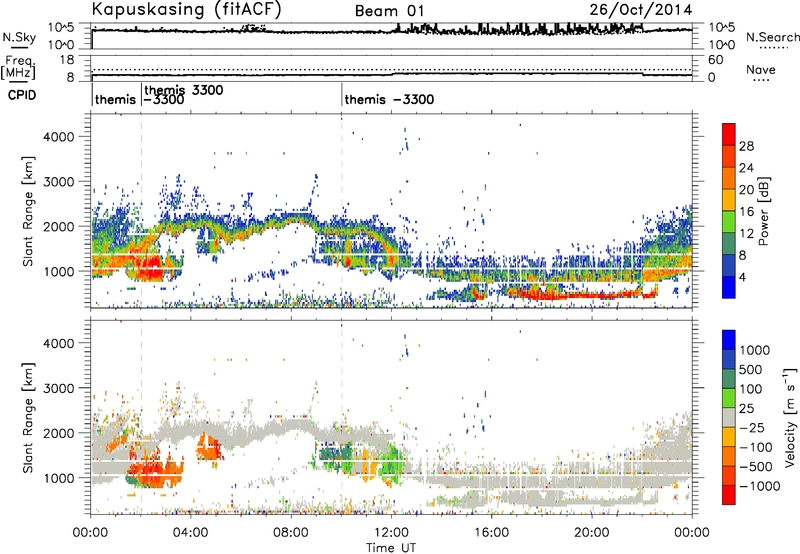The height and width of the screenshot is (554, 800).
Task: Click the "CPID" row label
Action: tap(22, 95)
